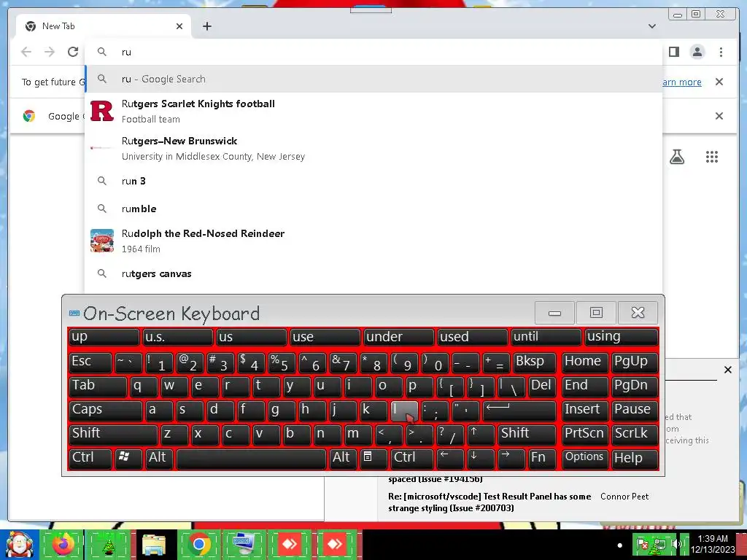Select the 'rutgers canvas' suggestion

tap(373, 274)
